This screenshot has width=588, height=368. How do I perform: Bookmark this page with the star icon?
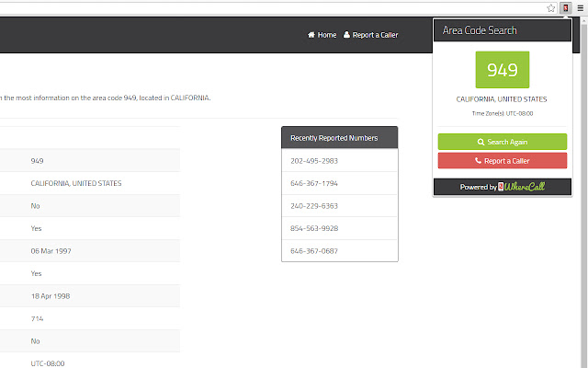[x=550, y=8]
